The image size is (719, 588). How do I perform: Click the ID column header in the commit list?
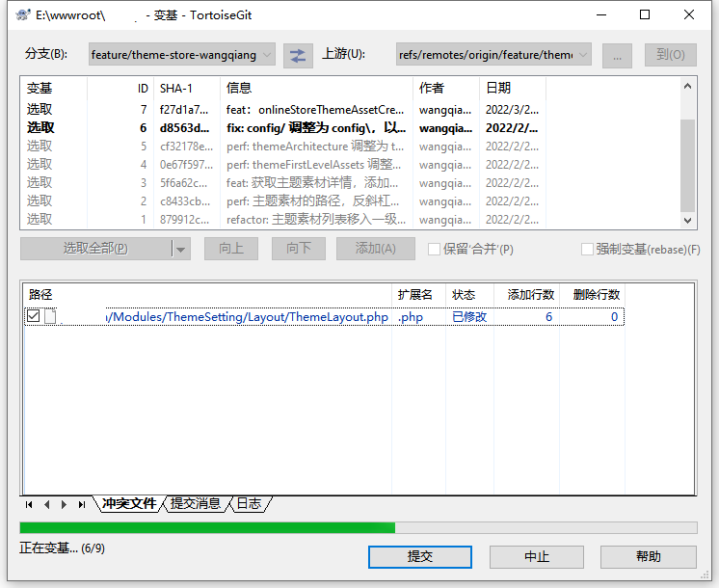[120, 88]
